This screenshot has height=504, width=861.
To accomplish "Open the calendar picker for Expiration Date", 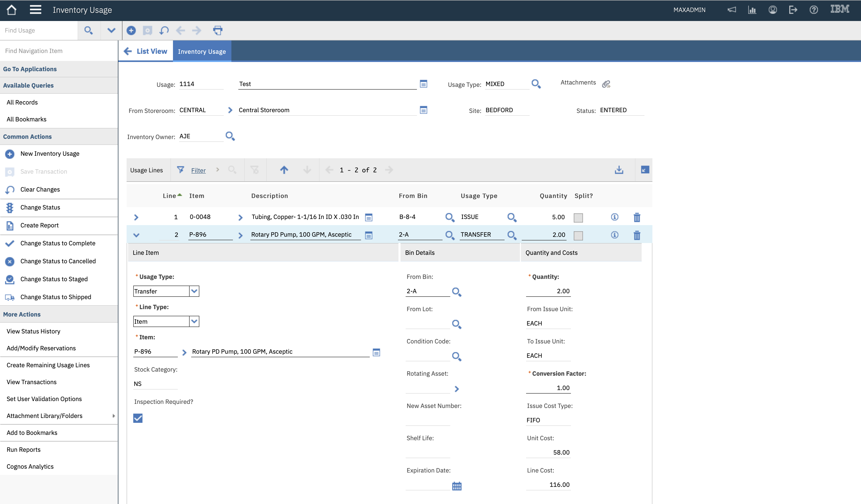I will (457, 486).
